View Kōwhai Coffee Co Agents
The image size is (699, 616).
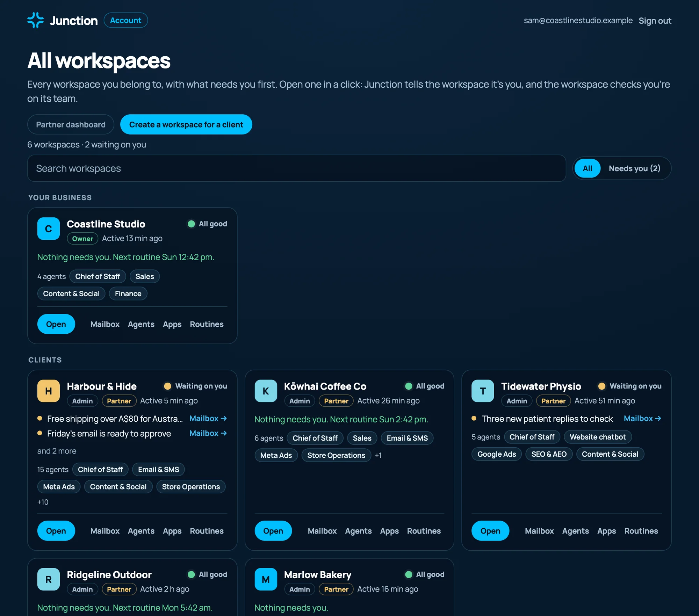point(358,531)
